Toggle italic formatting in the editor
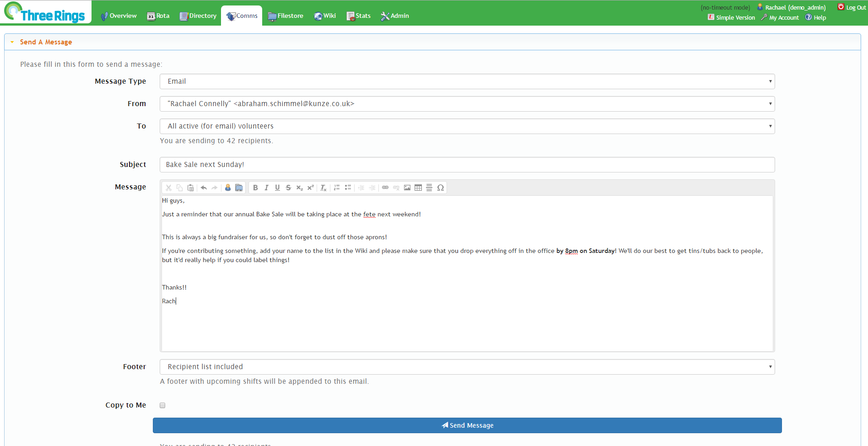 [x=266, y=188]
